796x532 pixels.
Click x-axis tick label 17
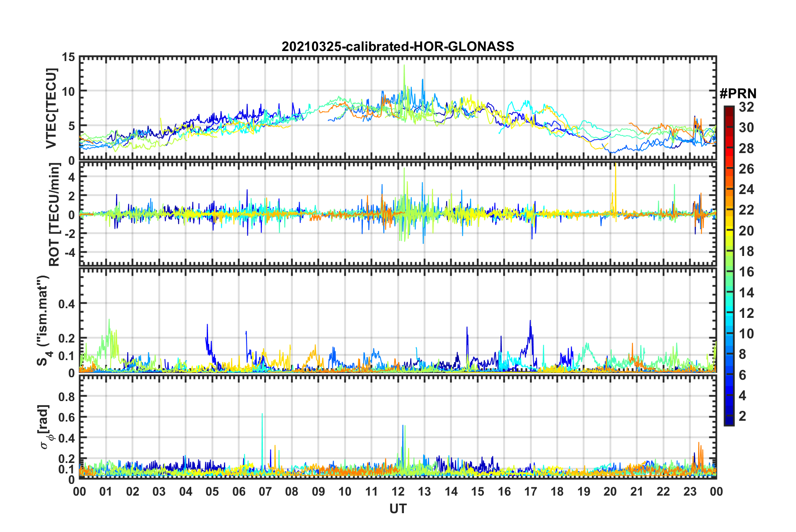coord(531,491)
